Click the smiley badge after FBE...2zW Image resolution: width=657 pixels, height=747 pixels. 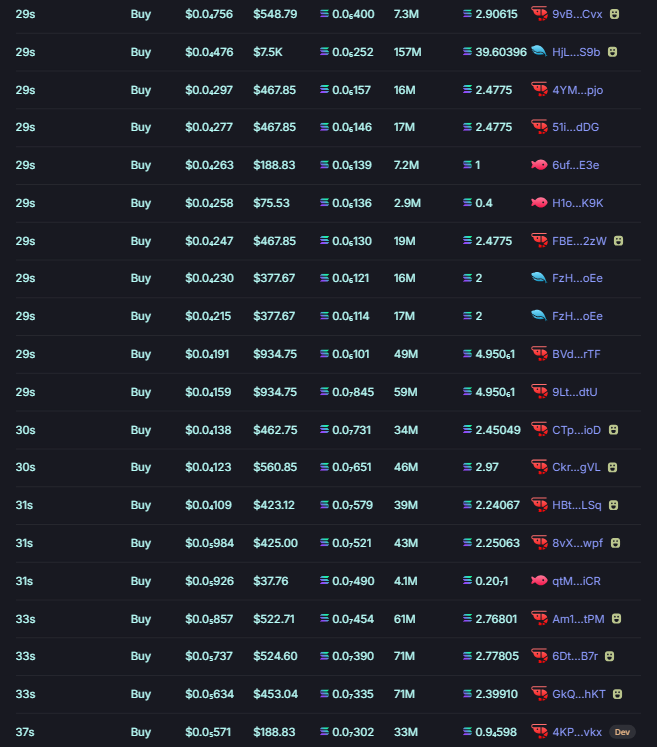click(618, 241)
